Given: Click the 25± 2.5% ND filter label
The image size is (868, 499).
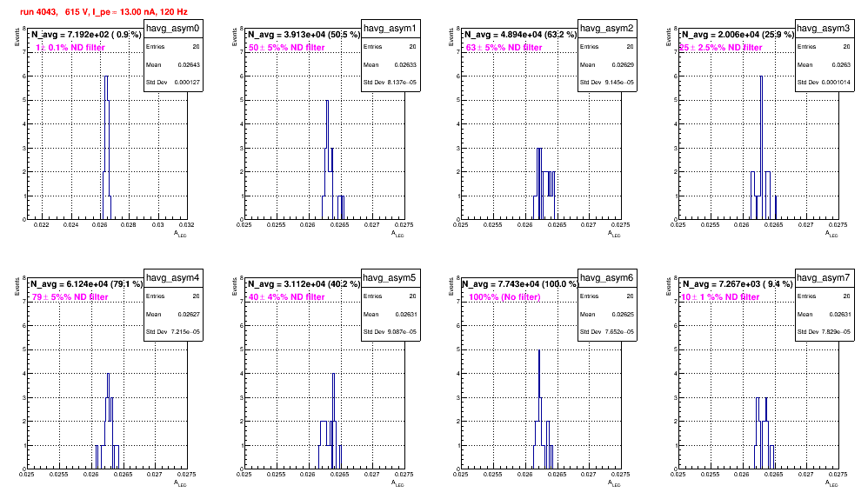Looking at the screenshot, I should [x=721, y=48].
